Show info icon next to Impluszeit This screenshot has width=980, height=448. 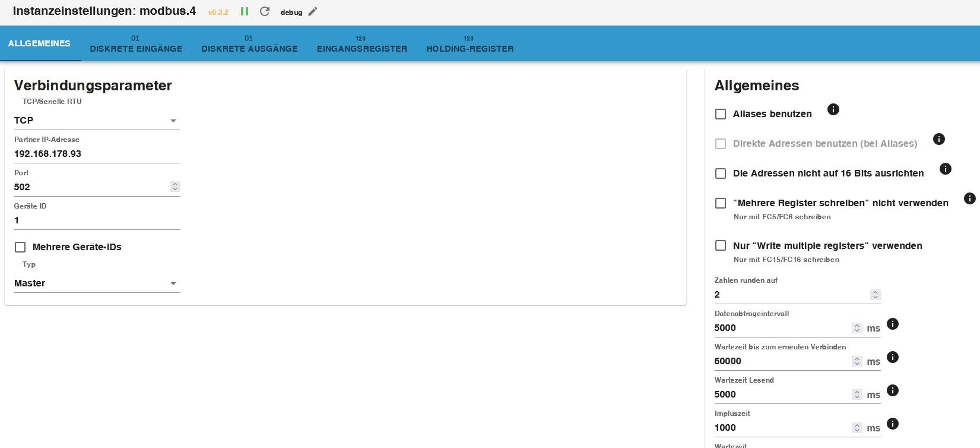(893, 424)
